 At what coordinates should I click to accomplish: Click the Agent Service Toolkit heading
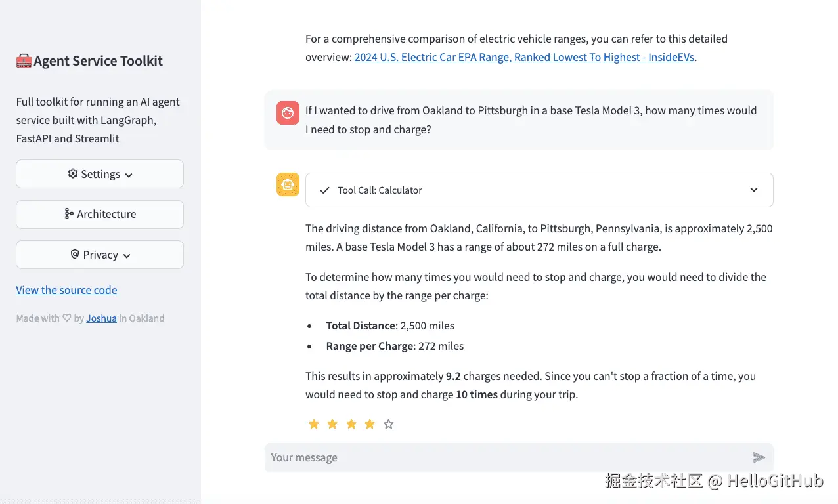click(x=98, y=61)
